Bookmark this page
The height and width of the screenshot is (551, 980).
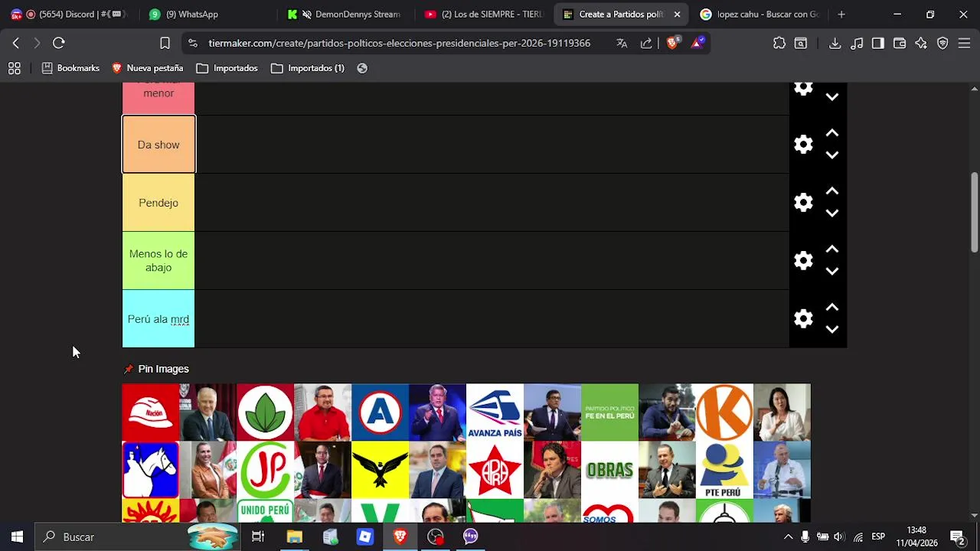click(165, 43)
